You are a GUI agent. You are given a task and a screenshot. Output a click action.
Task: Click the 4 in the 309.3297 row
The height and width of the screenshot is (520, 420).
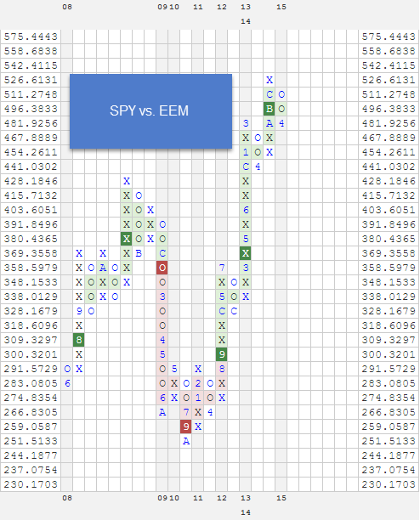pyautogui.click(x=162, y=340)
